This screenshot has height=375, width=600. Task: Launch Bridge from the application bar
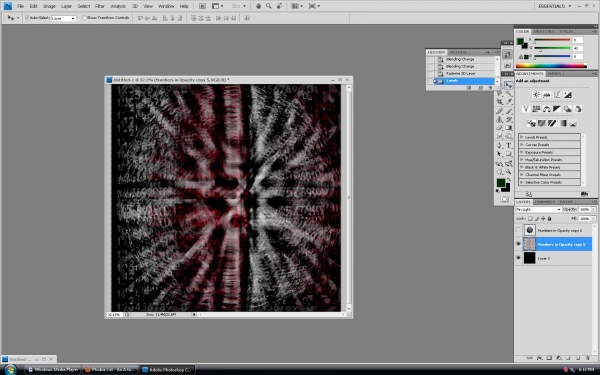tap(202, 6)
